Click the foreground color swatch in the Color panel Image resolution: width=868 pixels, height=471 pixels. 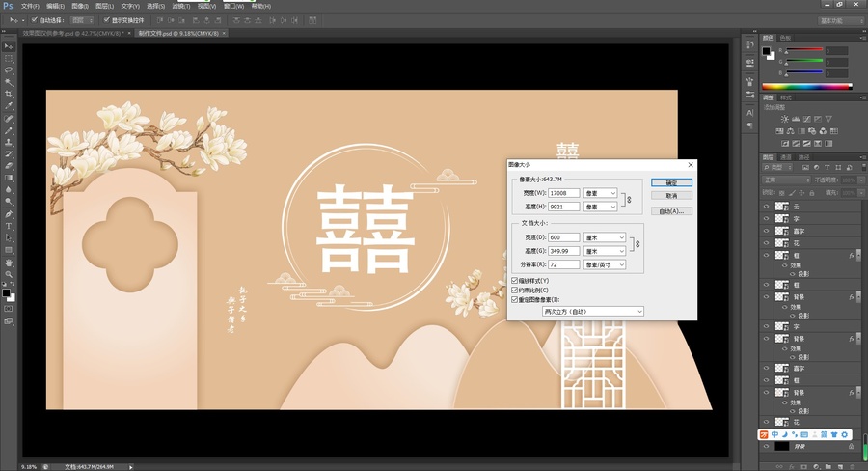pyautogui.click(x=766, y=51)
